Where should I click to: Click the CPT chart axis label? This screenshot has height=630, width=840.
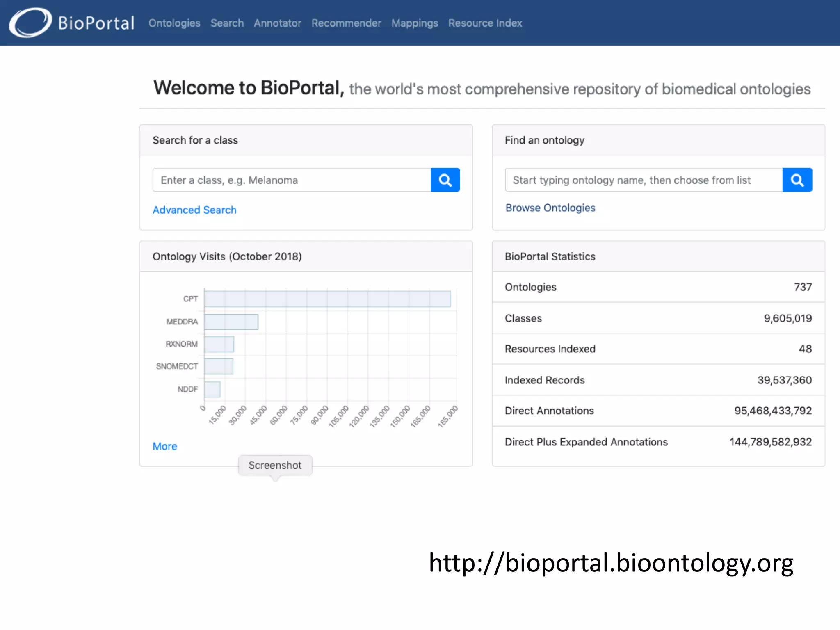click(190, 299)
